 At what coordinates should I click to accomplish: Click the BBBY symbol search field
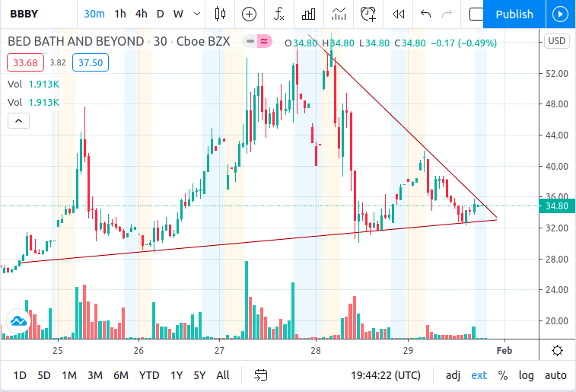[x=24, y=14]
